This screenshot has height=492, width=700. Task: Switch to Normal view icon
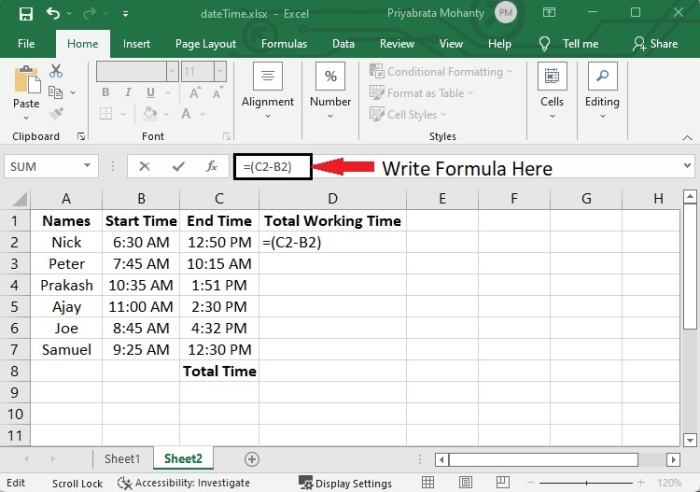click(x=428, y=483)
